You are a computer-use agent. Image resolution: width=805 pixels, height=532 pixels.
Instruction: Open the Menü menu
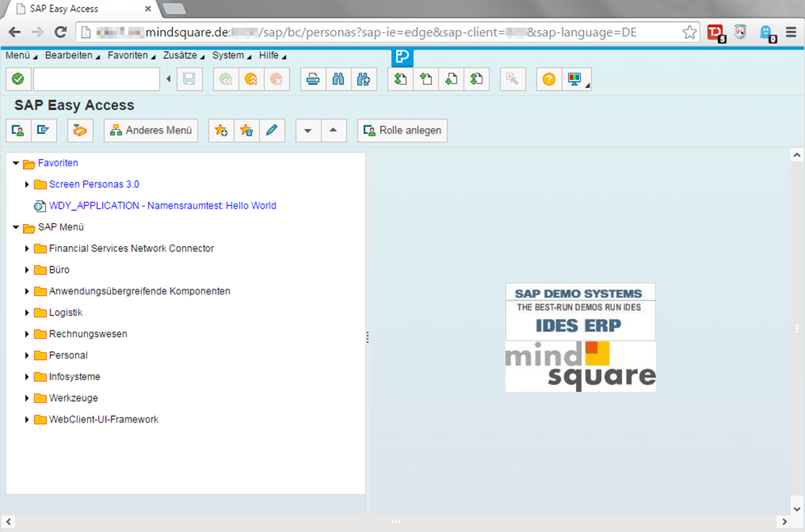click(x=22, y=55)
